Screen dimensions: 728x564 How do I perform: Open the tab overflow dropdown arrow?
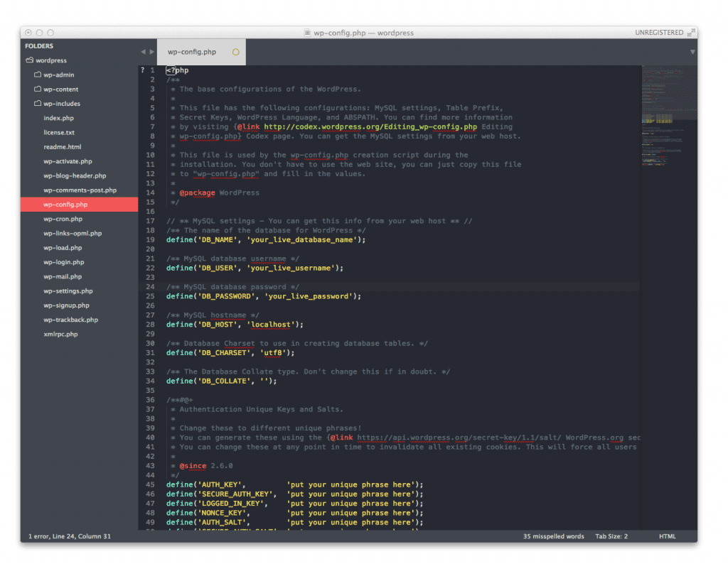tap(692, 51)
